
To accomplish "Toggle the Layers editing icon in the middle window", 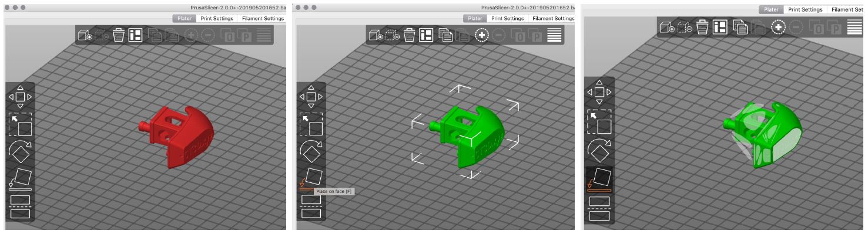I will pyautogui.click(x=554, y=35).
